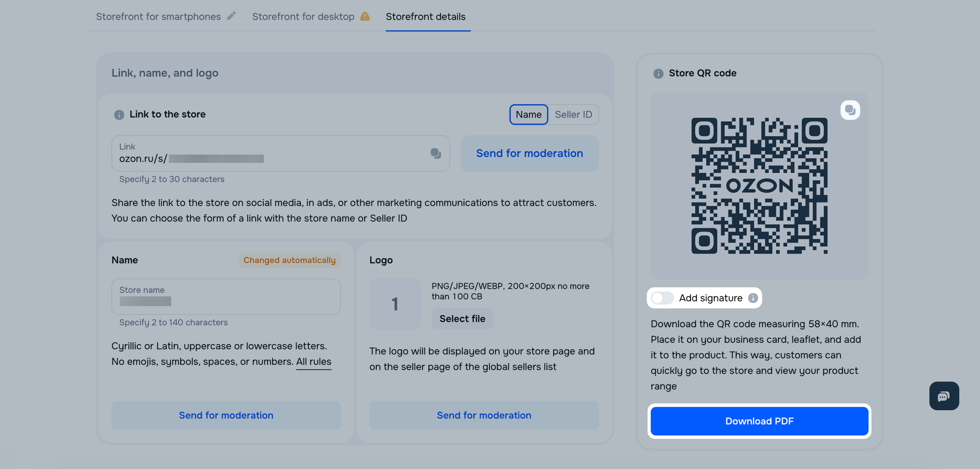
Task: Click the Store name input field
Action: click(x=226, y=297)
